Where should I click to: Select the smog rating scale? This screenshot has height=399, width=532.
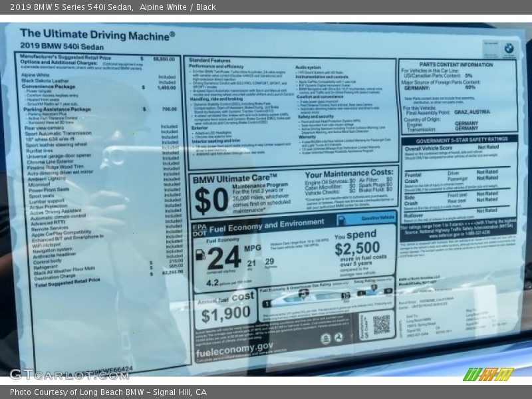(373, 291)
